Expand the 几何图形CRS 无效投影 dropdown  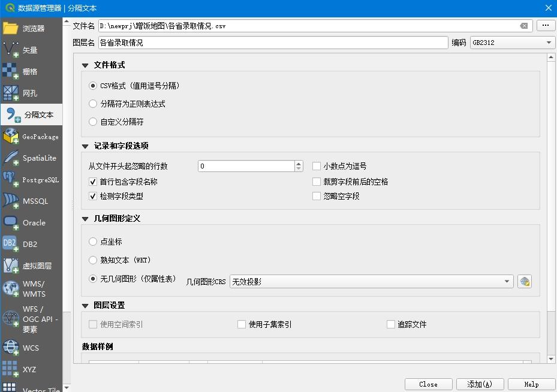(372, 282)
